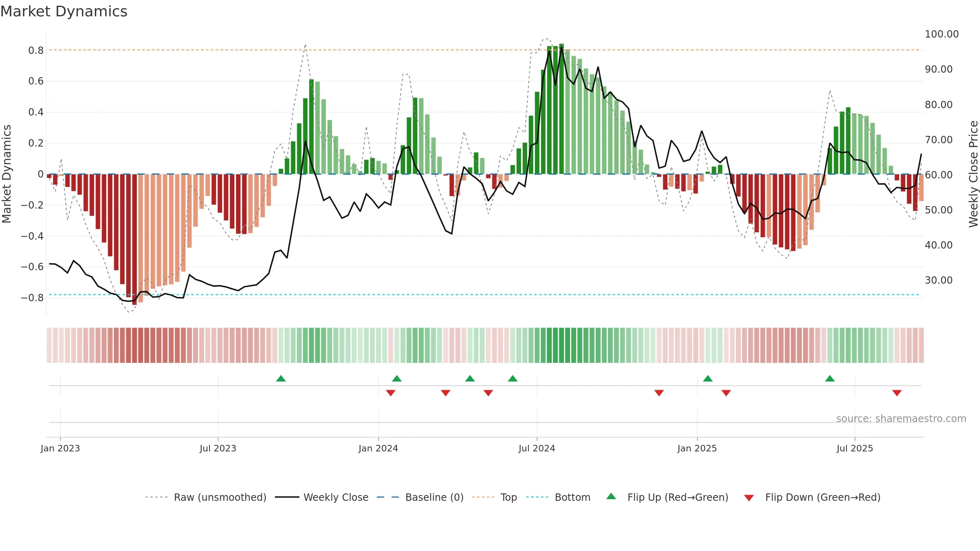Click green flip-up triangle in June 2025
Viewport: 980px width, 551px height.
click(830, 379)
